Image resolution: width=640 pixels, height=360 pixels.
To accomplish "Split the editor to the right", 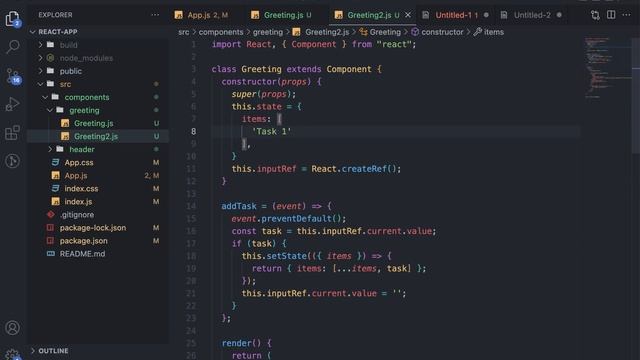I will point(611,15).
